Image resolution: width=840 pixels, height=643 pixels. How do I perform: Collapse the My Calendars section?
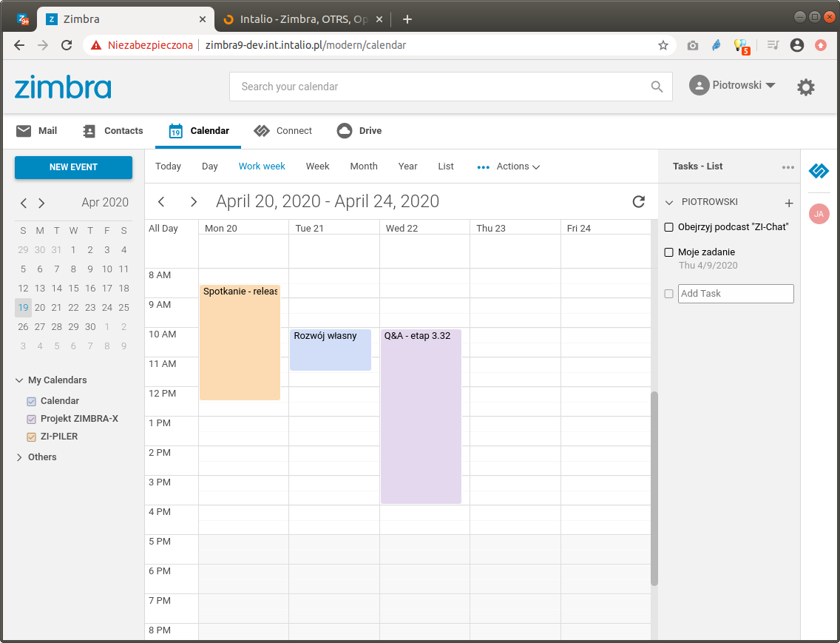point(19,380)
